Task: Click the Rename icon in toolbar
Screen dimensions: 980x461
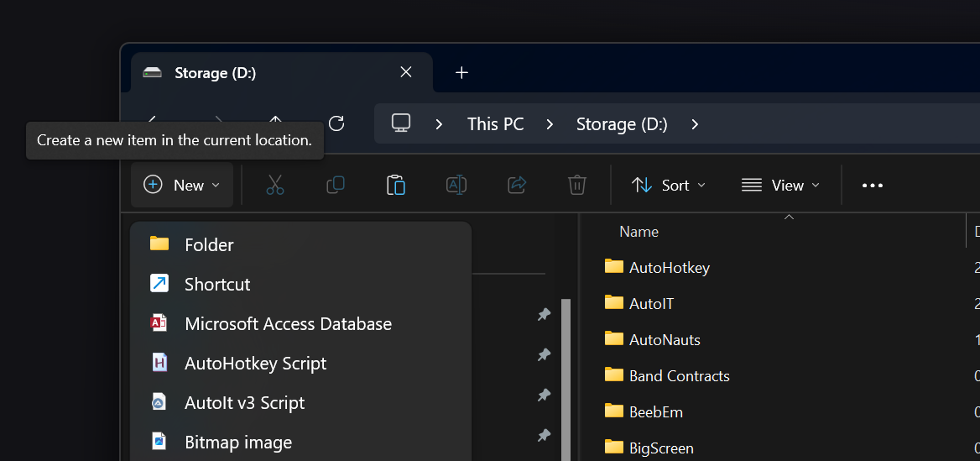Action: click(x=456, y=185)
